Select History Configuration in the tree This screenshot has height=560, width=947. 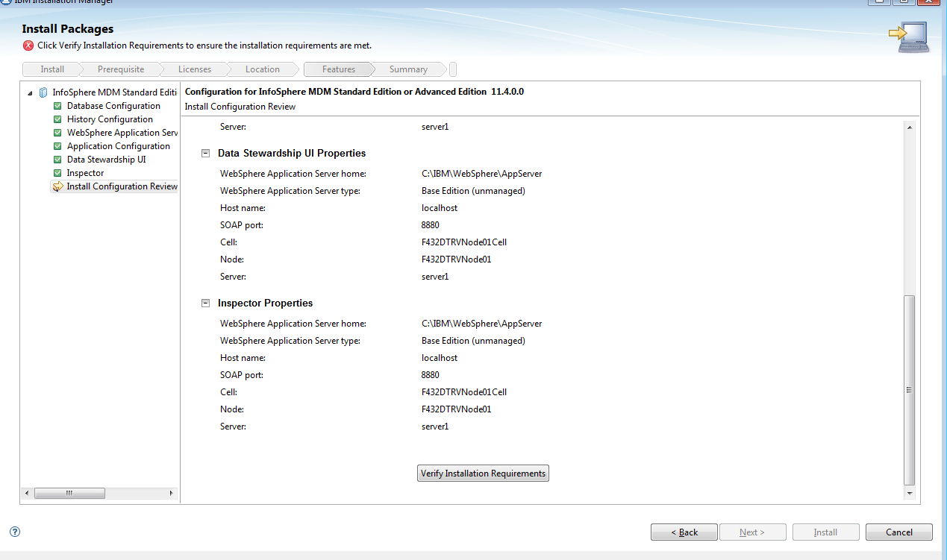click(x=110, y=119)
